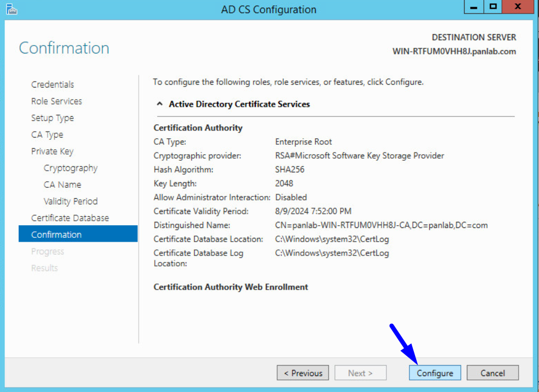Viewport: 539px width, 392px height.
Task: Open the Private Key step
Action: click(52, 151)
